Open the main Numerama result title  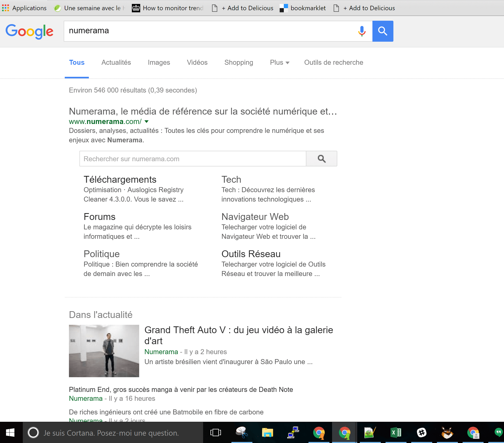click(203, 111)
